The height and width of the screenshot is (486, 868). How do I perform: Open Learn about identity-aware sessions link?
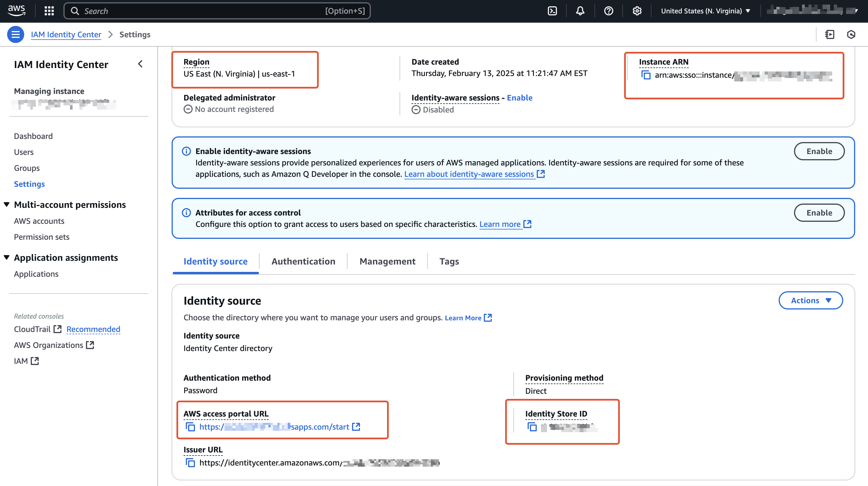(x=469, y=174)
